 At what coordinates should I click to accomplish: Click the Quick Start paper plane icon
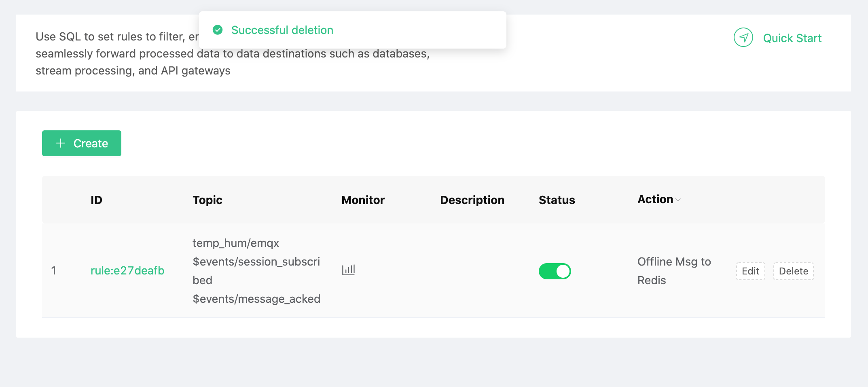[x=743, y=38]
